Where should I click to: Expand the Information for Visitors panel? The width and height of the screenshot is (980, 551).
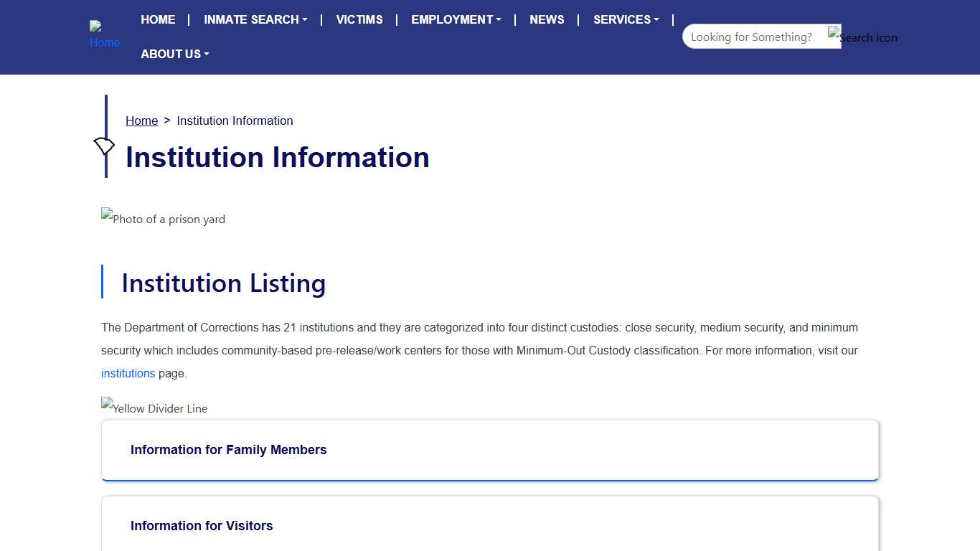[x=202, y=526]
